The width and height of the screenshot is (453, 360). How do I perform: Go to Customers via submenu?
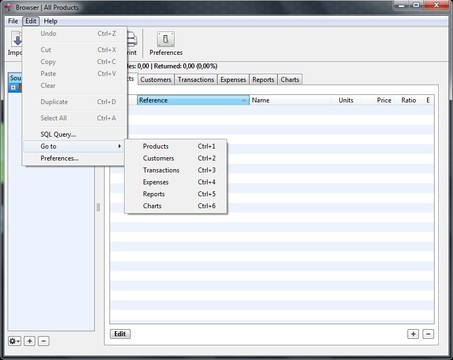tap(176, 158)
